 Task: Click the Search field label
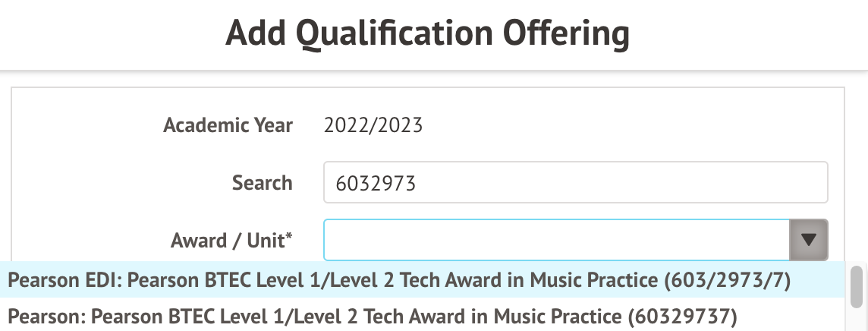coord(263,183)
